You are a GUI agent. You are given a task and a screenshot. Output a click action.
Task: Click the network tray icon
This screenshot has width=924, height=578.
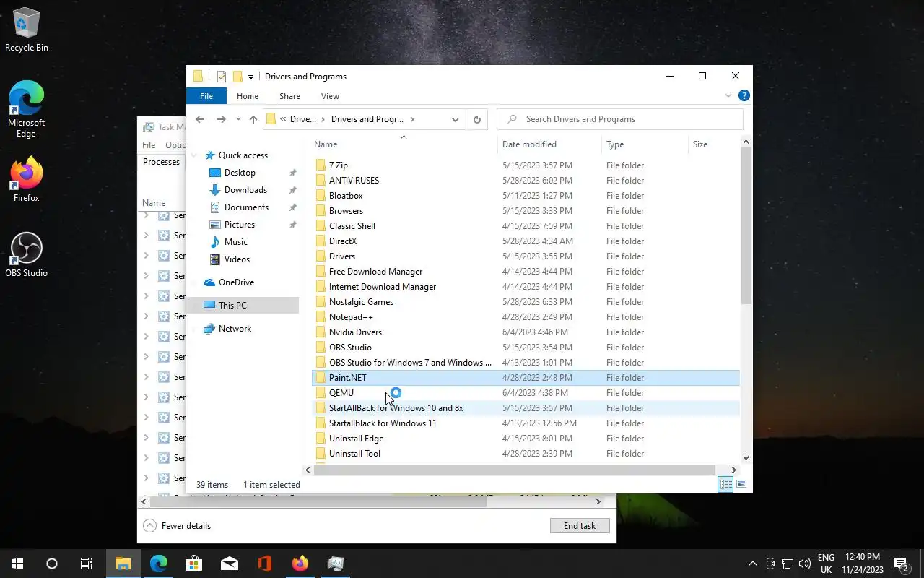pyautogui.click(x=788, y=564)
